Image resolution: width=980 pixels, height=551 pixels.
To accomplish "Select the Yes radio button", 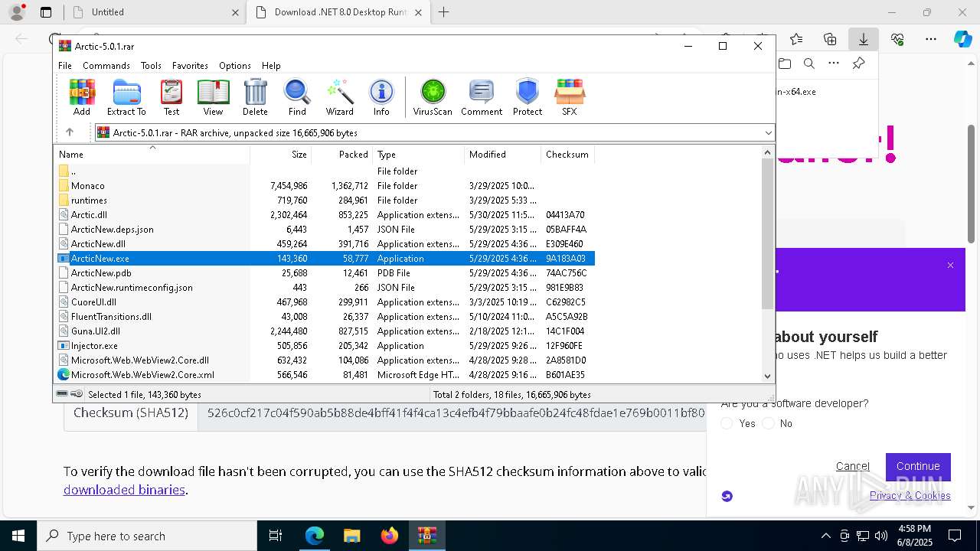I will (727, 423).
